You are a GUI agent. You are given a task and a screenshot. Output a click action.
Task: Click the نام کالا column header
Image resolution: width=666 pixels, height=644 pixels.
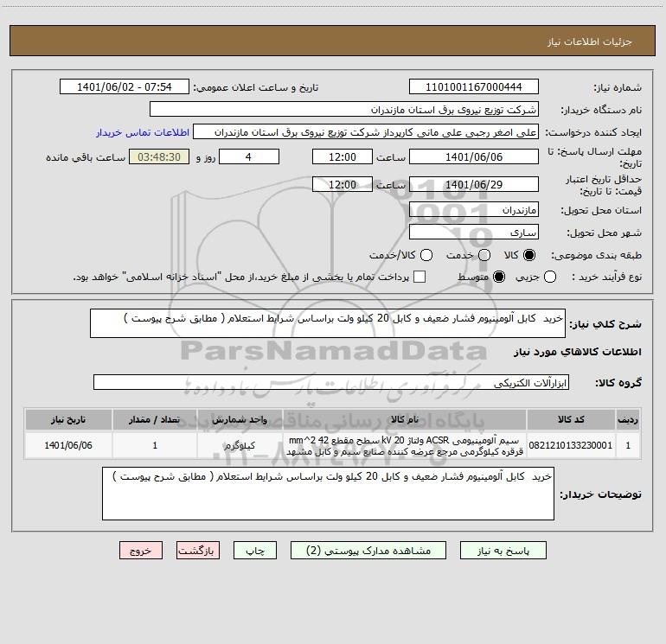click(x=405, y=419)
